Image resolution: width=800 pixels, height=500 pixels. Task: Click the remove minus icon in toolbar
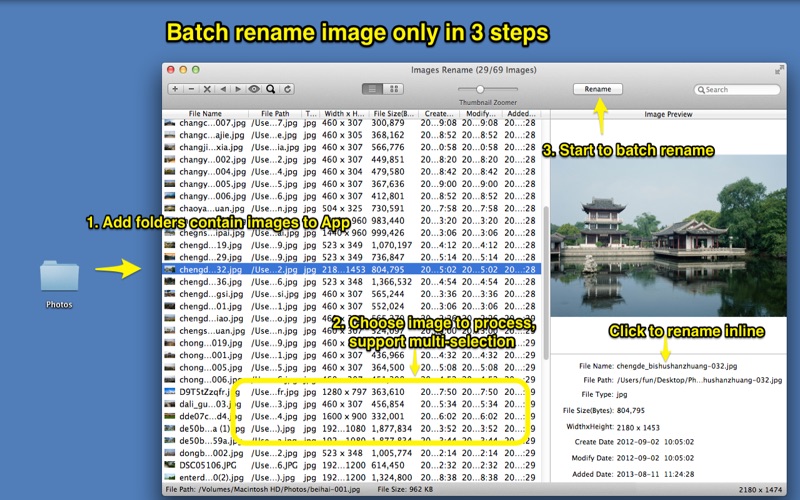(191, 89)
